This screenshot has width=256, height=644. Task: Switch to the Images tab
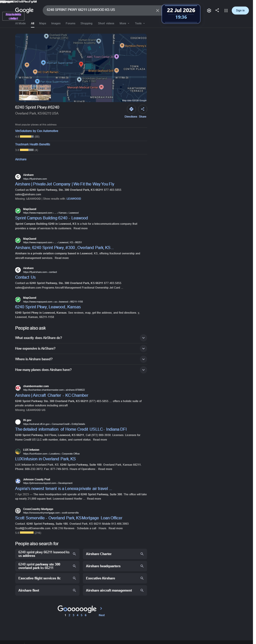click(56, 23)
